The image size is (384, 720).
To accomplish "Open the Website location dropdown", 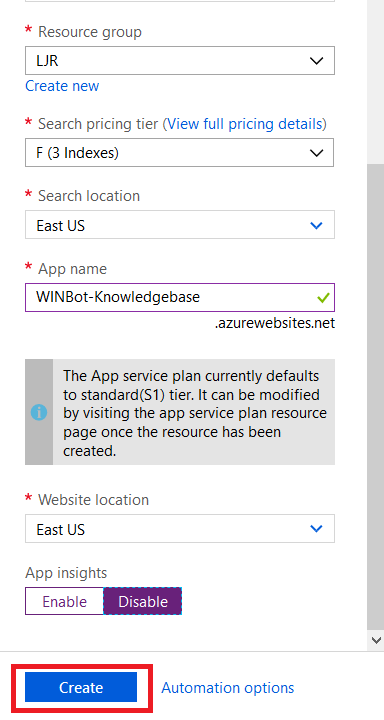I will pos(180,529).
